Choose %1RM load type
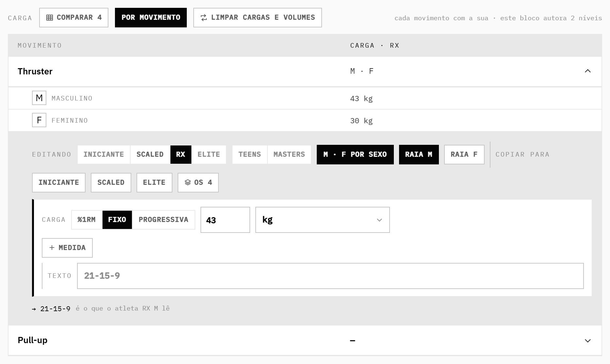The width and height of the screenshot is (610, 364). pyautogui.click(x=87, y=220)
